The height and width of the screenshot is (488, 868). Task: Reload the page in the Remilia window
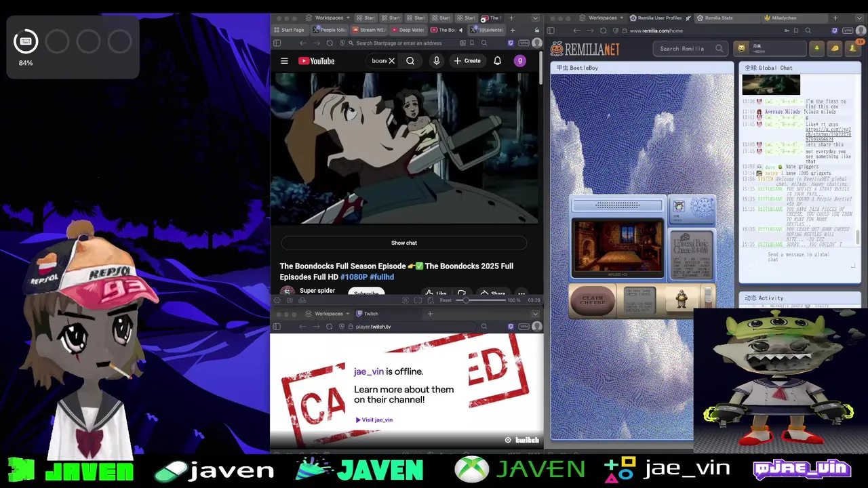pyautogui.click(x=604, y=30)
